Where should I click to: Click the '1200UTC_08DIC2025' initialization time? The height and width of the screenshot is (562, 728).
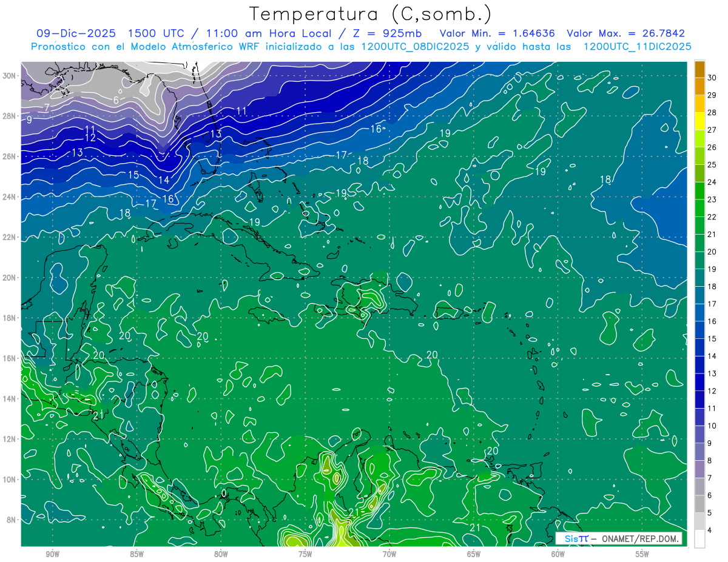point(414,47)
